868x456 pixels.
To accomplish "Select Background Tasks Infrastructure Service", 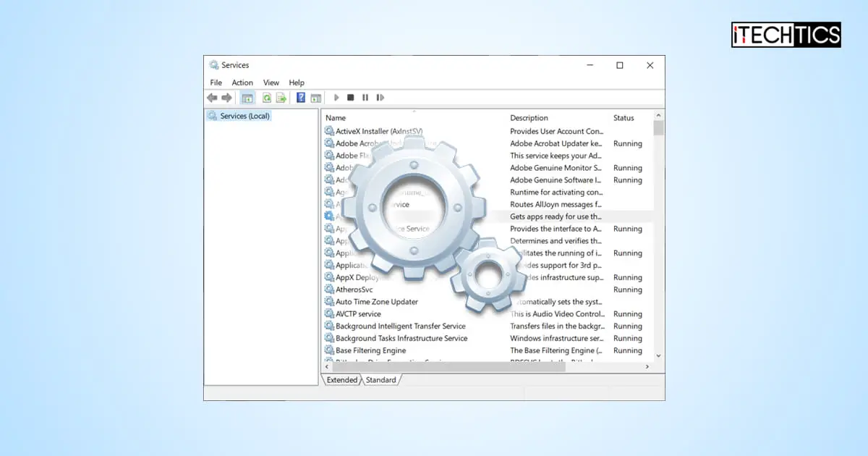I will coord(401,338).
